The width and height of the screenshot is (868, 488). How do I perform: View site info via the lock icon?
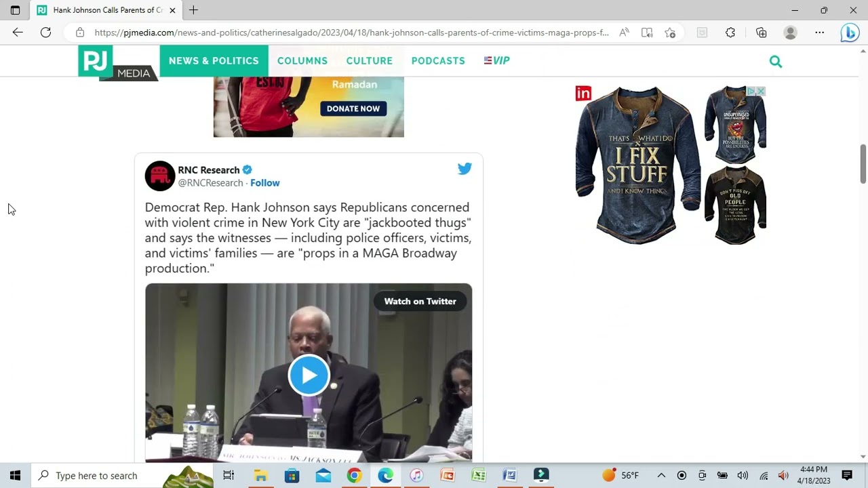pos(80,33)
